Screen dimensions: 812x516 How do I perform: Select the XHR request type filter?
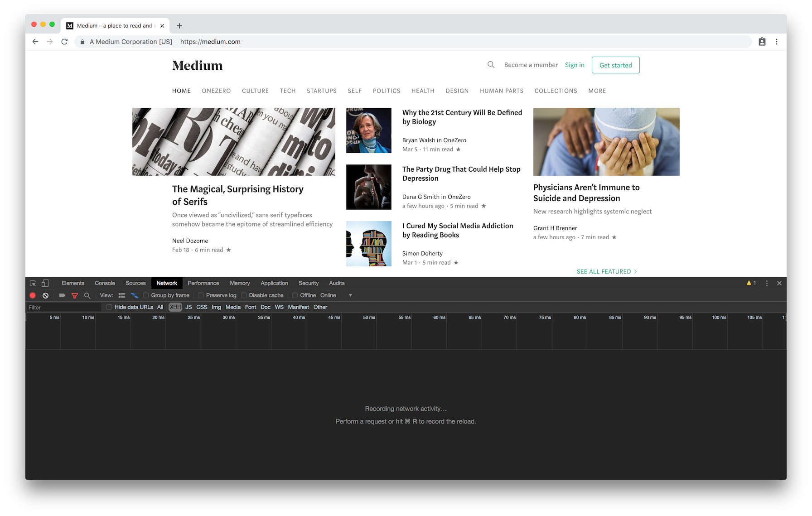click(175, 307)
